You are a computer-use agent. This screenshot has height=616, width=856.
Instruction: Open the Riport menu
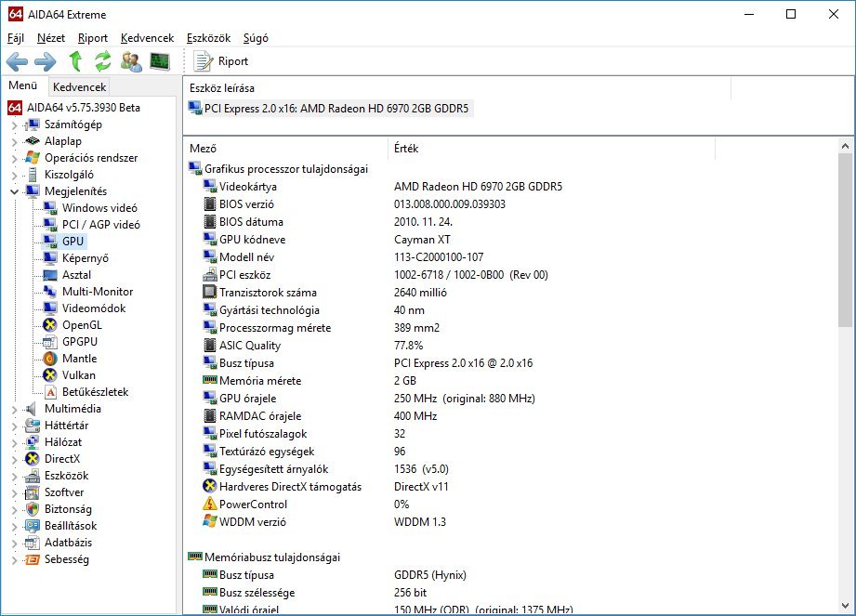pos(93,38)
